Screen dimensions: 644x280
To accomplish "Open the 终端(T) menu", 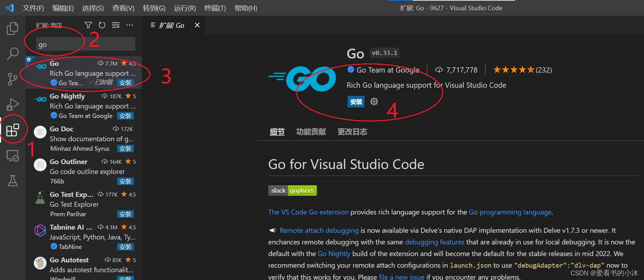I will point(215,8).
